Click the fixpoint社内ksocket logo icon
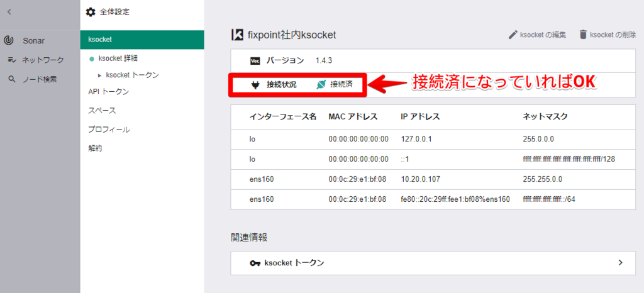 (x=238, y=35)
